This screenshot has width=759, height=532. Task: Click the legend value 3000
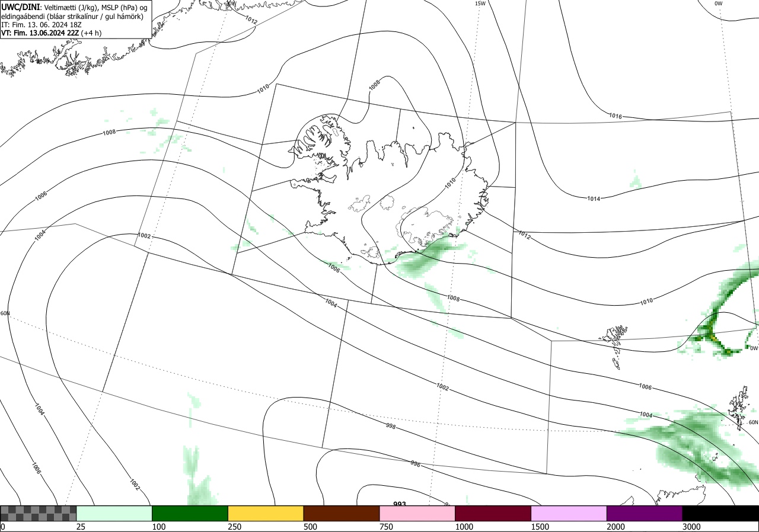point(691,527)
